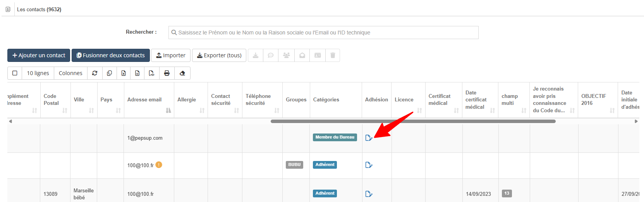644x202 pixels.
Task: Click the eraser reset icon
Action: click(x=182, y=73)
